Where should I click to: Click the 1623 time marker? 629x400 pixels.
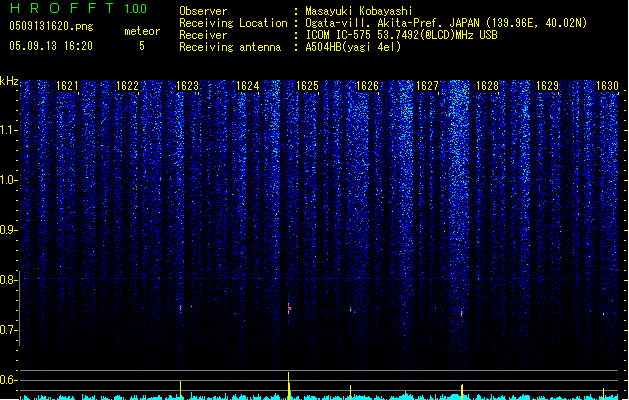tap(187, 86)
